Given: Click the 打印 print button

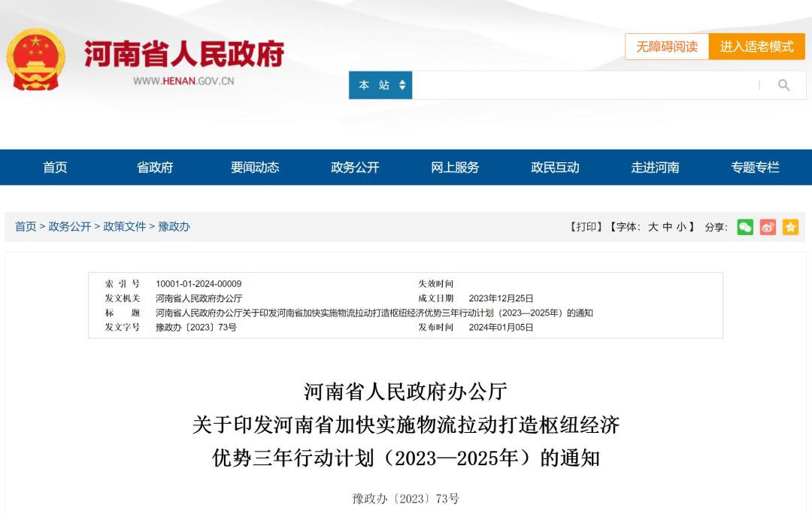Looking at the screenshot, I should [586, 227].
